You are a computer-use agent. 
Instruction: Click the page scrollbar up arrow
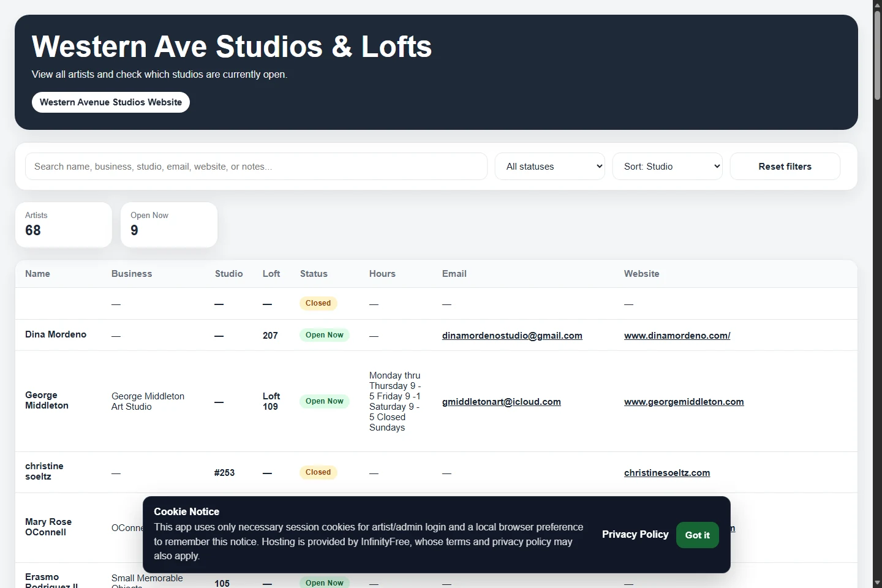click(x=877, y=5)
